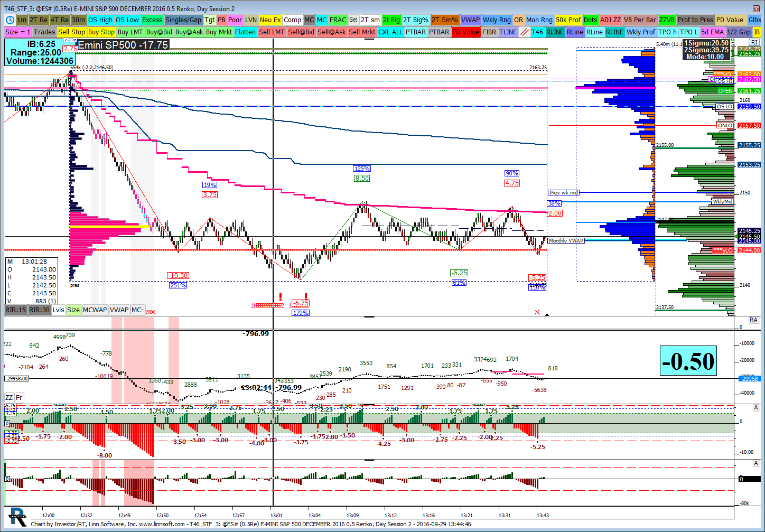Click the OR toolbar button
Viewport: 765px width, 532px height.
(x=519, y=20)
